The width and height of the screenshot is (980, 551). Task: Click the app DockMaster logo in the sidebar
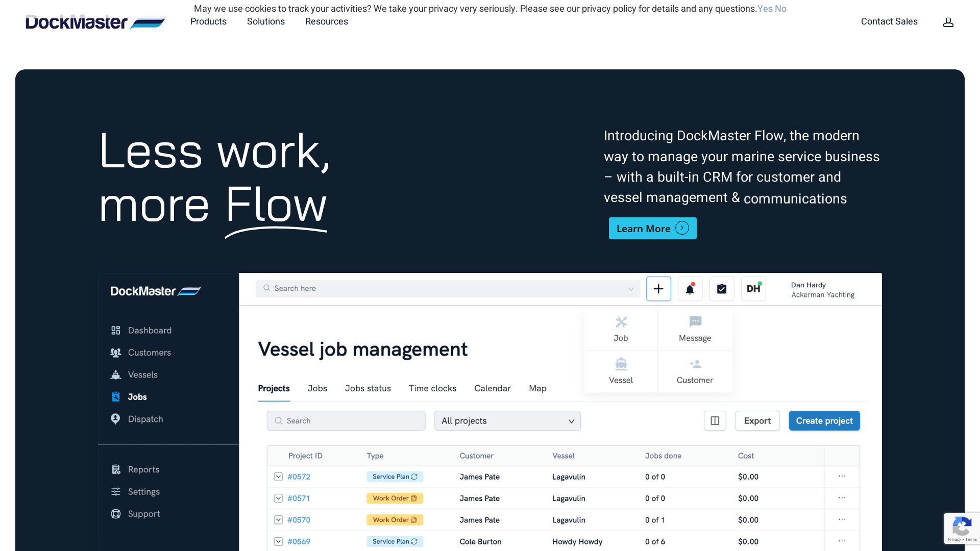click(x=156, y=291)
